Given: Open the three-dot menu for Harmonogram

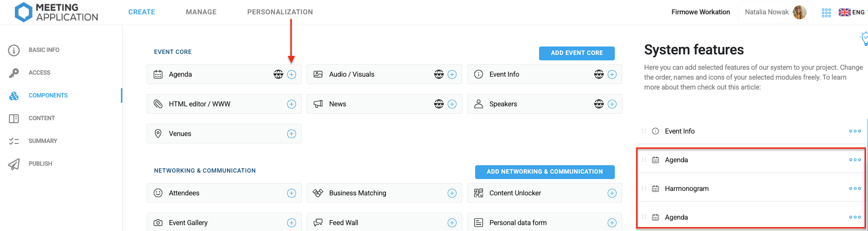Looking at the screenshot, I should 855,188.
